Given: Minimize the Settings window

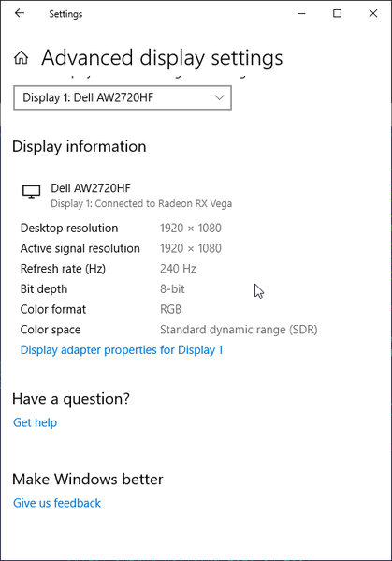Looking at the screenshot, I should click(301, 14).
